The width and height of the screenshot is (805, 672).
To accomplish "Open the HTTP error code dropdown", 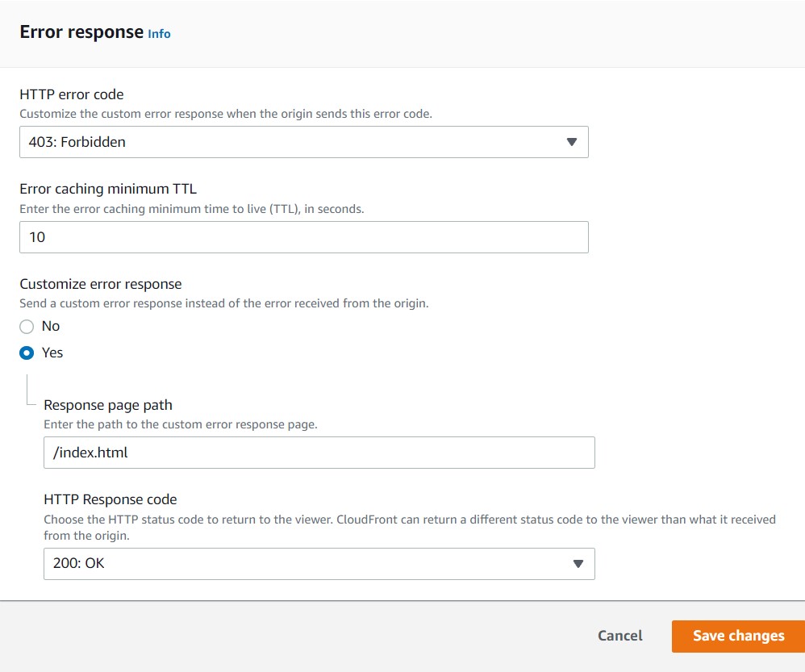I will tap(304, 142).
